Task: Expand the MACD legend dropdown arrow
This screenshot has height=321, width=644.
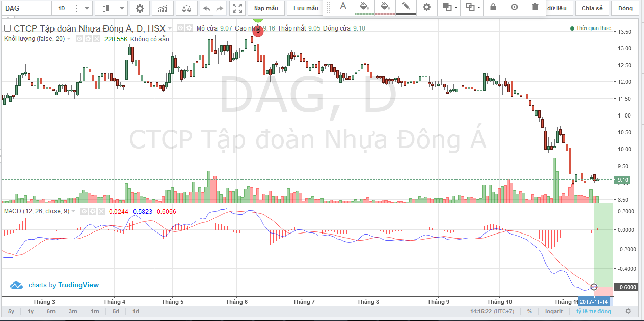Action: [72, 211]
